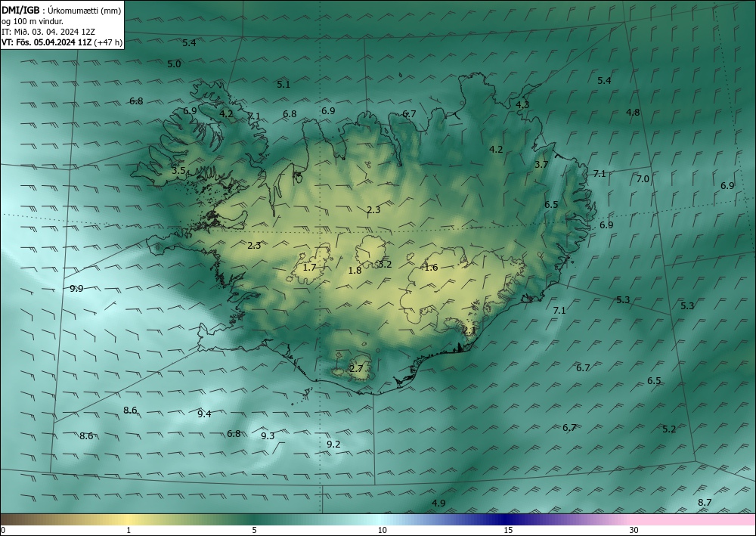Click the 5.1 value north of Iceland
Image resolution: width=756 pixels, height=536 pixels.
(x=283, y=85)
